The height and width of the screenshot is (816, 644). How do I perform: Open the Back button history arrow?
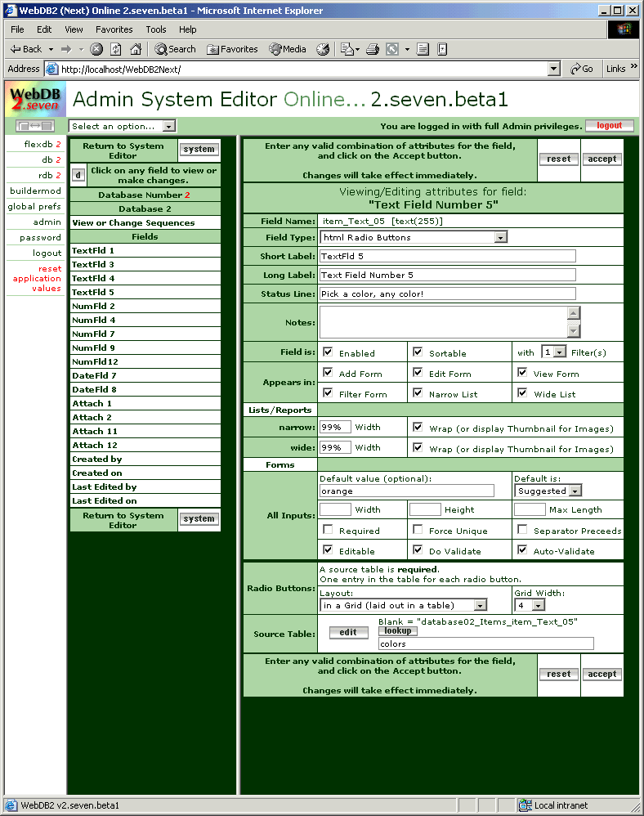51,49
